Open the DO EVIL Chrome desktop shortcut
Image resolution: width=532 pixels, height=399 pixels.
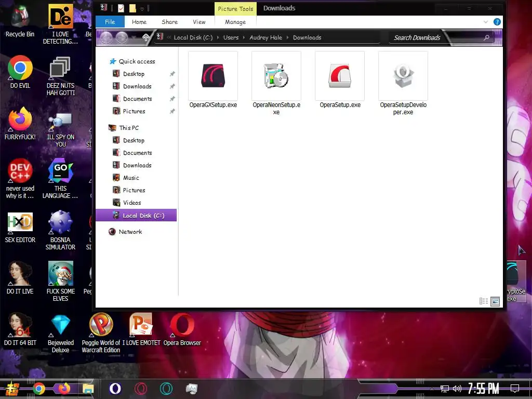coord(20,72)
